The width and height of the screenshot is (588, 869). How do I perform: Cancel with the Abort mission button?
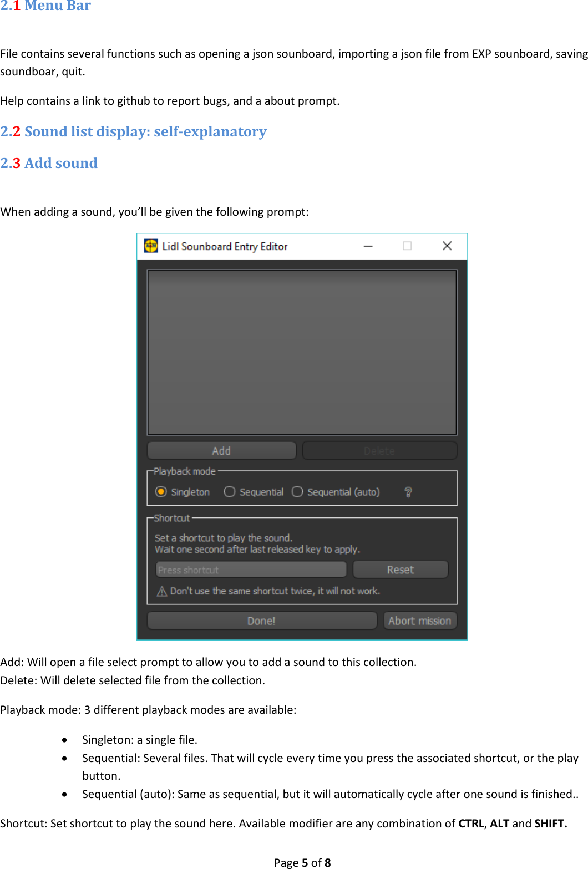click(x=420, y=621)
